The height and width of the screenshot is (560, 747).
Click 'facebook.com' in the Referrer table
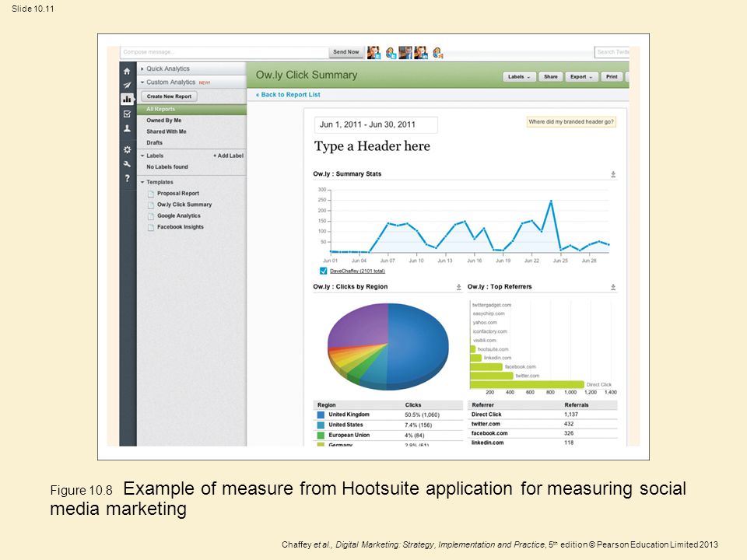point(489,433)
